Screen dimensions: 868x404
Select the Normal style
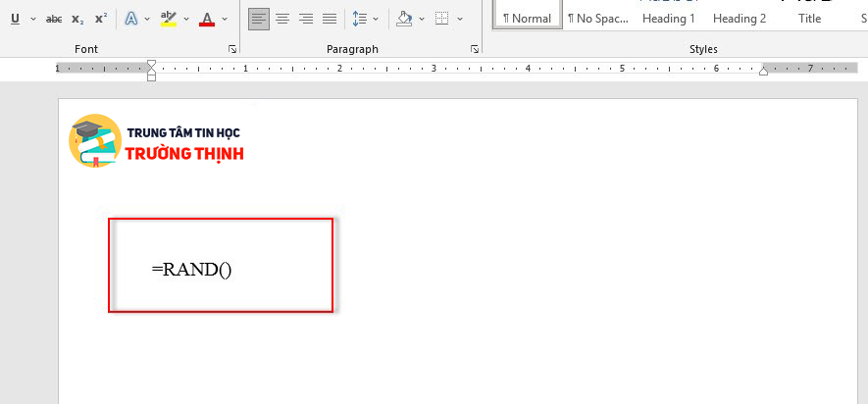(527, 16)
